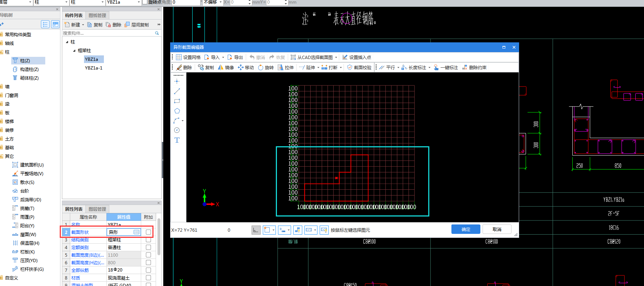Open the 导入 import dropdown arrow
Viewport: 644px width, 286px height.
[x=223, y=57]
